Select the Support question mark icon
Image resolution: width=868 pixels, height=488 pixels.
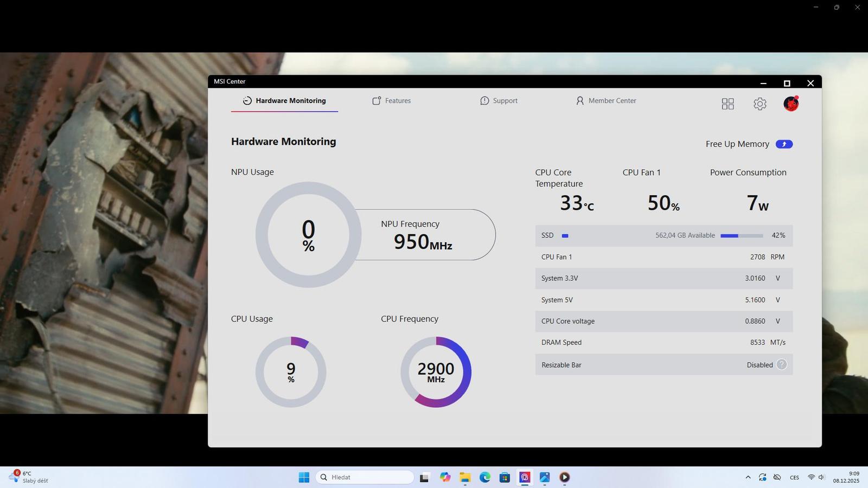pyautogui.click(x=483, y=101)
